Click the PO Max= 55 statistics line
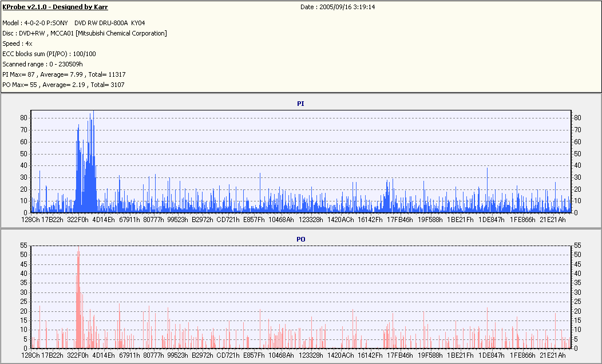Viewport: 602px width, 364px height. point(64,85)
